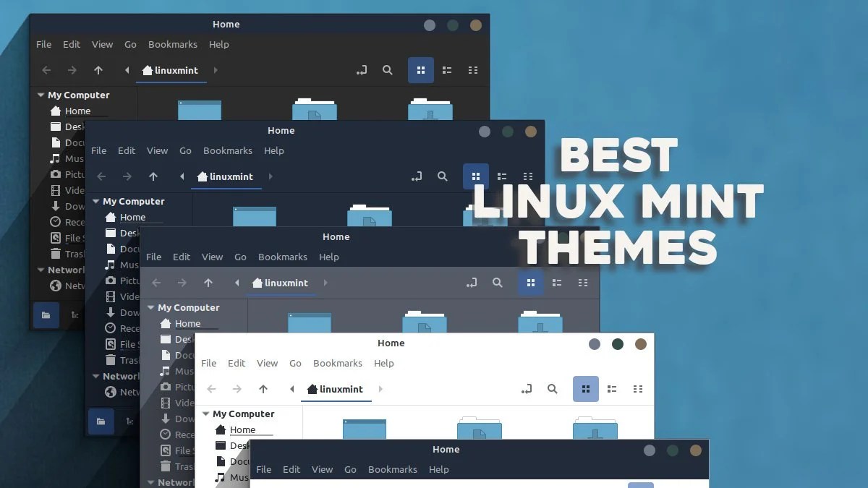Collapse My Computer section in third window
Image resolution: width=868 pixels, height=488 pixels.
point(150,307)
